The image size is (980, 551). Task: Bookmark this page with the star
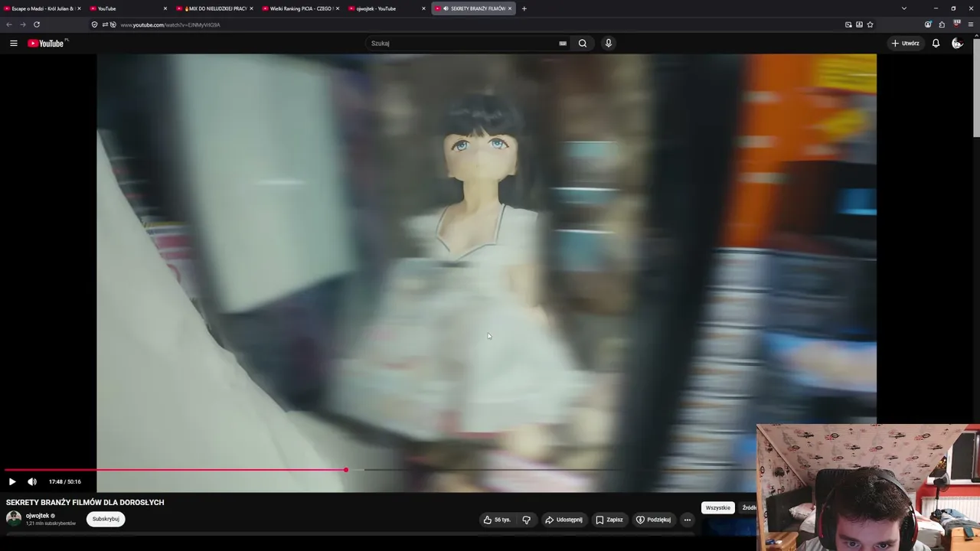coord(871,24)
